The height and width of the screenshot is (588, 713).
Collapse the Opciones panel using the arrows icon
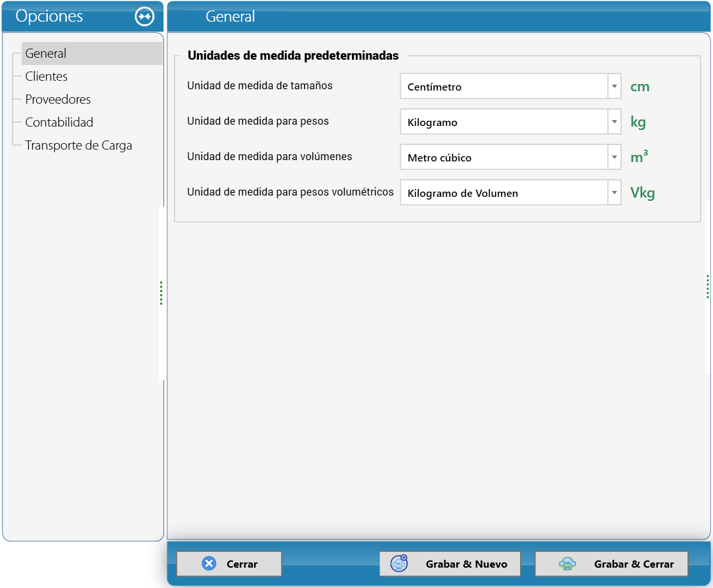click(x=144, y=16)
